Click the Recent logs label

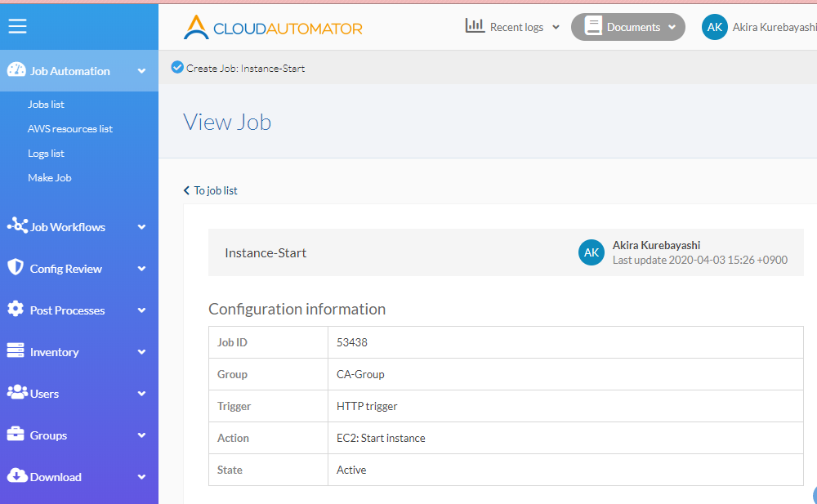click(x=517, y=27)
